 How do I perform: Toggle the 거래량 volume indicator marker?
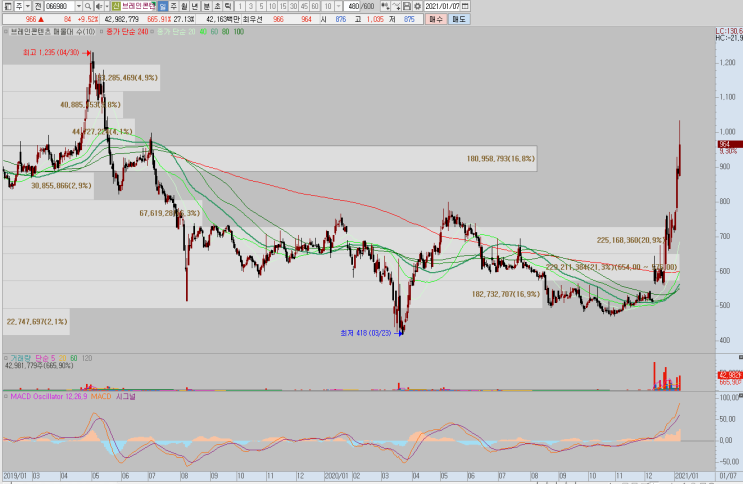pyautogui.click(x=6, y=358)
